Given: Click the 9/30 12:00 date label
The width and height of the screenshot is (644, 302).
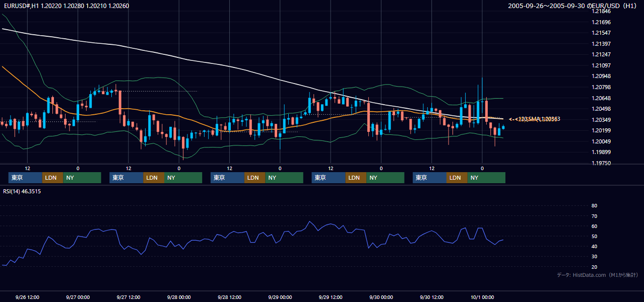Looking at the screenshot, I should pos(431,297).
